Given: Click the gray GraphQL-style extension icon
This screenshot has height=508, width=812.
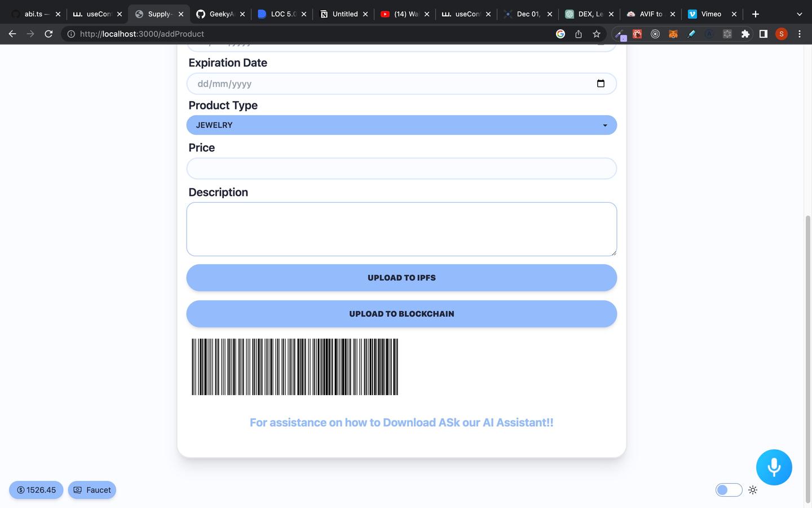Looking at the screenshot, I should click(x=727, y=34).
